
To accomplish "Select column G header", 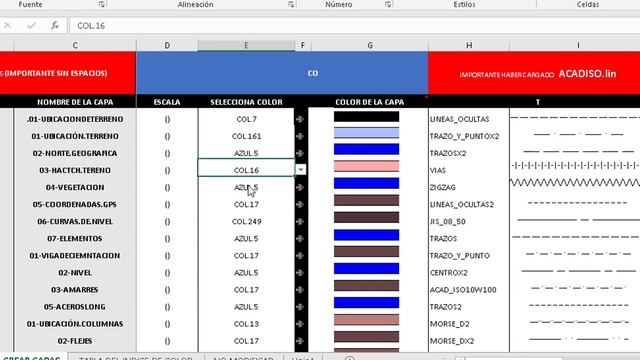I will 370,45.
